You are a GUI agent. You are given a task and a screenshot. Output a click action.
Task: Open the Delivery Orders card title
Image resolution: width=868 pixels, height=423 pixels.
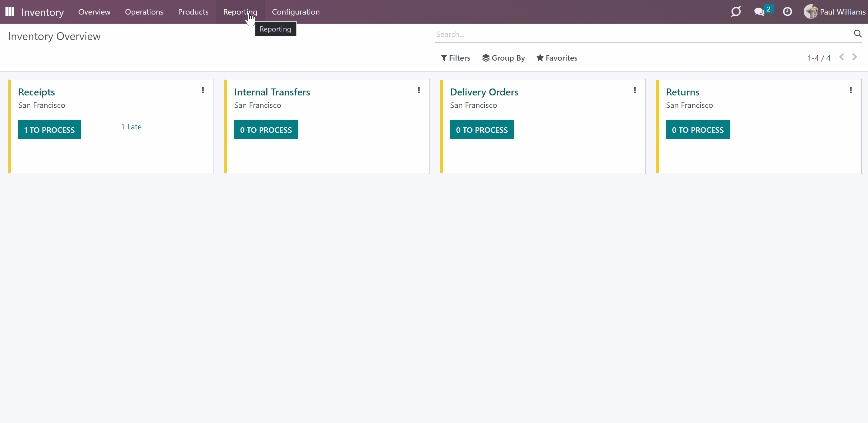[x=484, y=92]
